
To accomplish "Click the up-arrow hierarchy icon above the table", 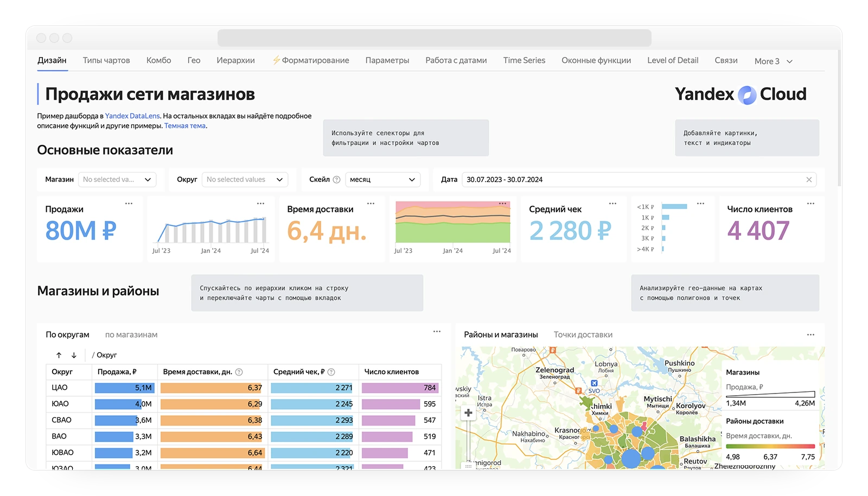I will coord(59,355).
